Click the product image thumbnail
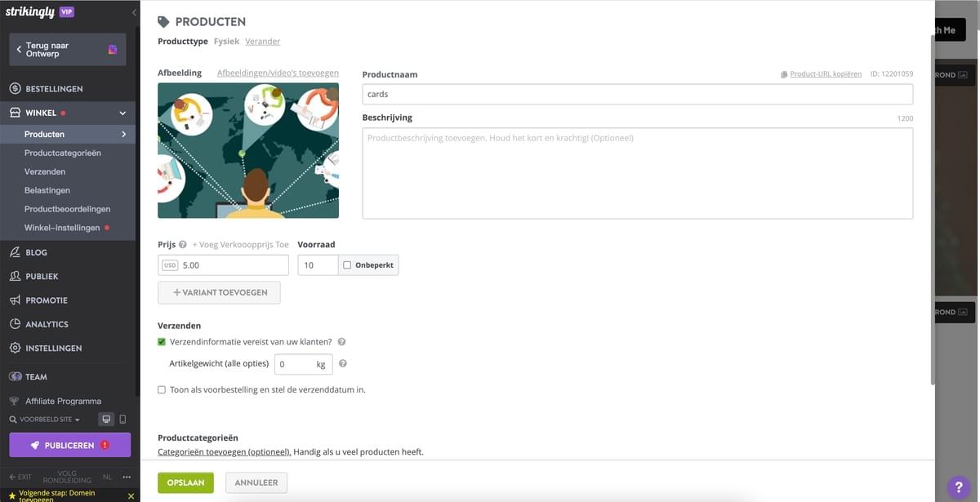The image size is (980, 502). tap(248, 150)
